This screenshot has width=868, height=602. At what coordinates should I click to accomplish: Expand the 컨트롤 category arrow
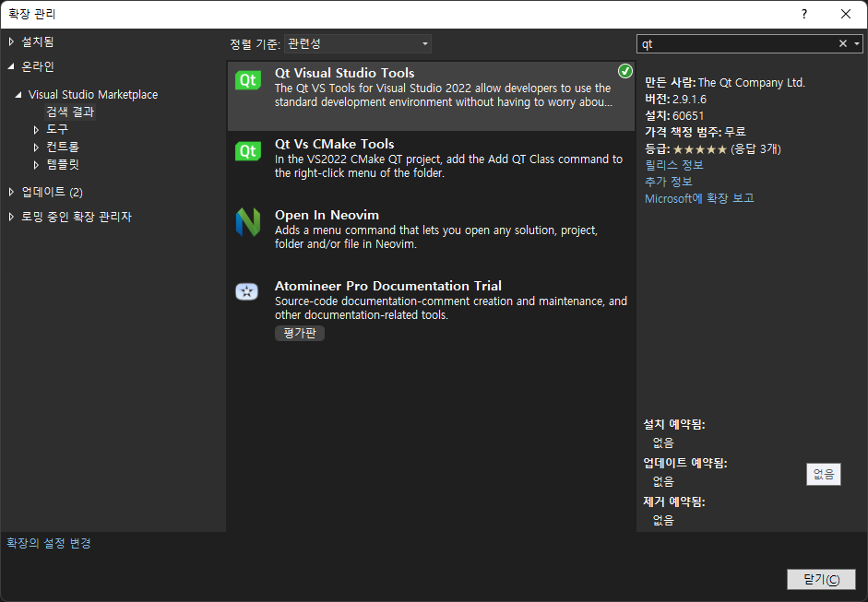pyautogui.click(x=36, y=148)
